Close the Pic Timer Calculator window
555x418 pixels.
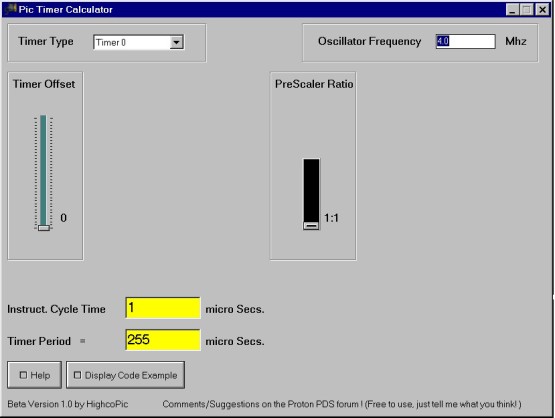point(542,10)
